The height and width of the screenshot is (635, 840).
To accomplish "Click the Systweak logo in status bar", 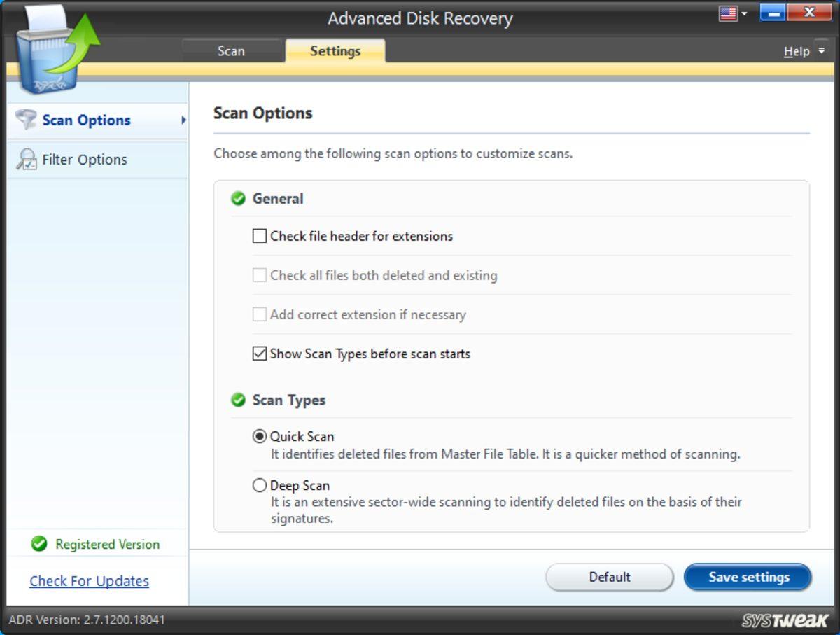I will [x=785, y=620].
